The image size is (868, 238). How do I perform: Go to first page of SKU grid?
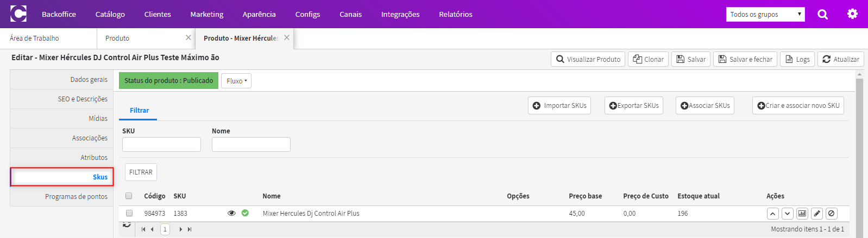coord(143,229)
